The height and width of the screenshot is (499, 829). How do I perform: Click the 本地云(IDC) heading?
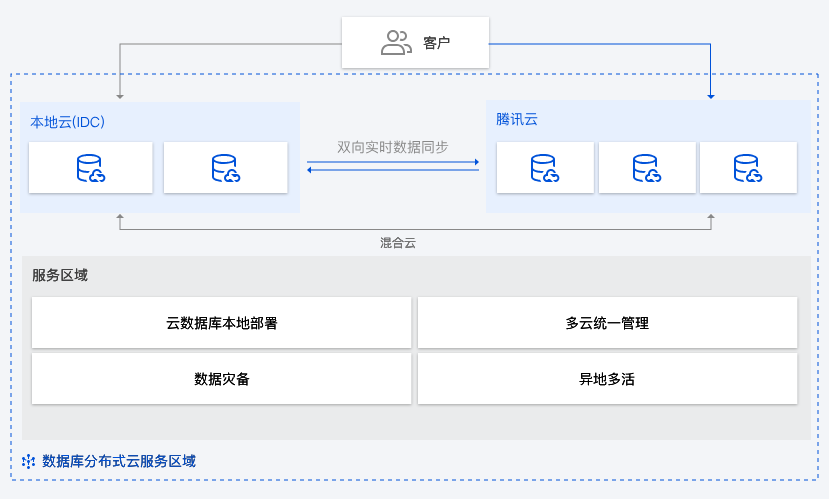pyautogui.click(x=67, y=122)
